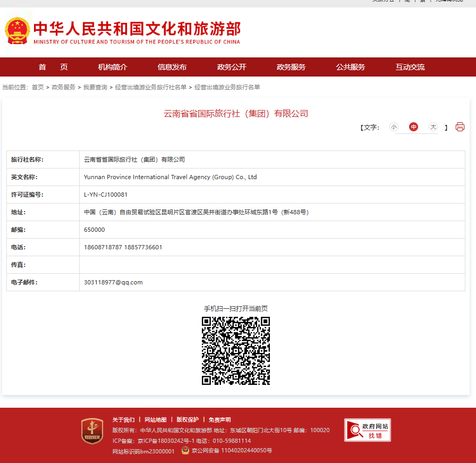
Task: Click the red party-government badge icon in footer
Action: tap(92, 431)
